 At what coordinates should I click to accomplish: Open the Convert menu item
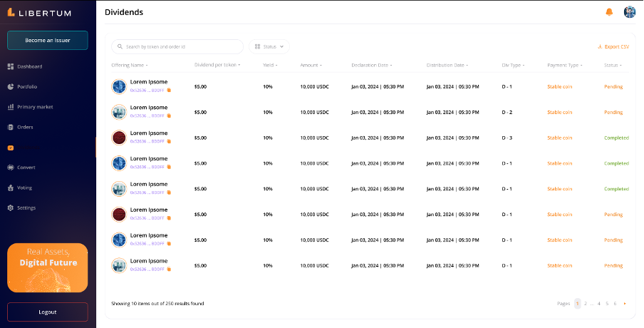coord(26,168)
